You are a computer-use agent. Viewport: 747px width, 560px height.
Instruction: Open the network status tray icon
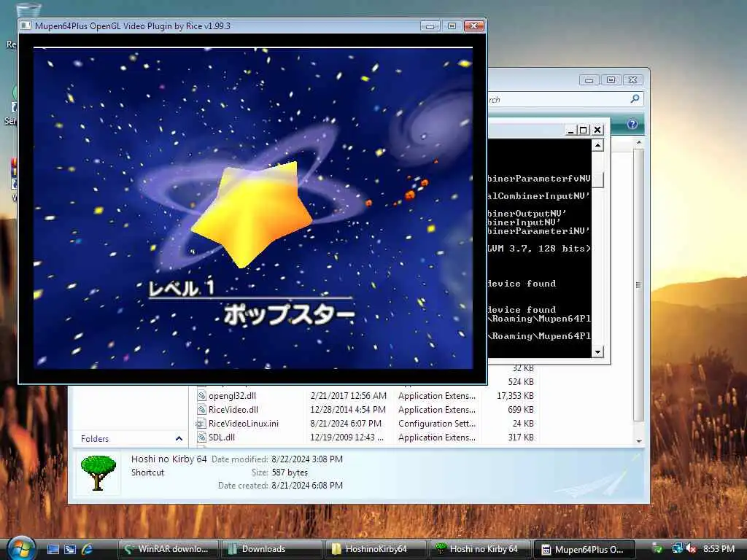click(677, 549)
